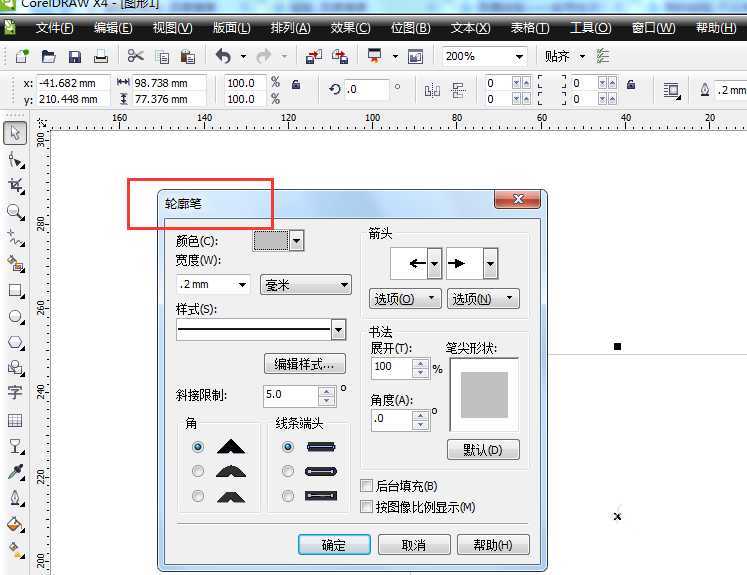Select the Pick tool in toolbox
Screen dimensions: 747x575
coord(15,133)
